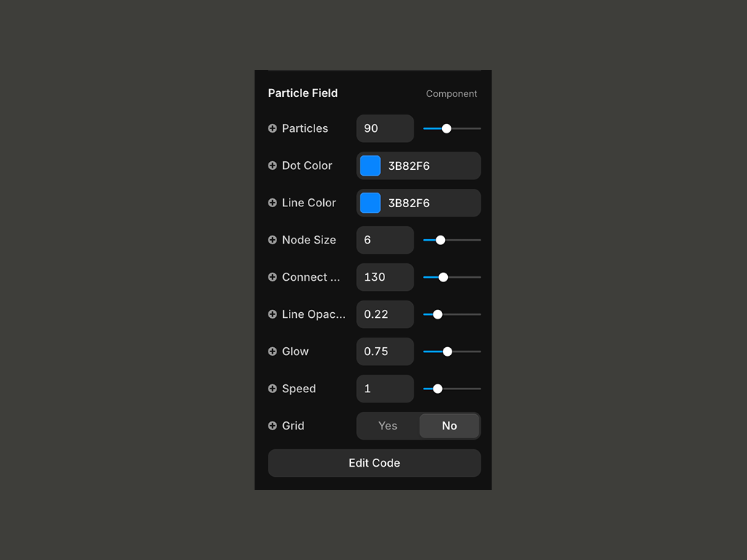Click the plus icon beside Particles
The image size is (747, 560).
pos(273,128)
